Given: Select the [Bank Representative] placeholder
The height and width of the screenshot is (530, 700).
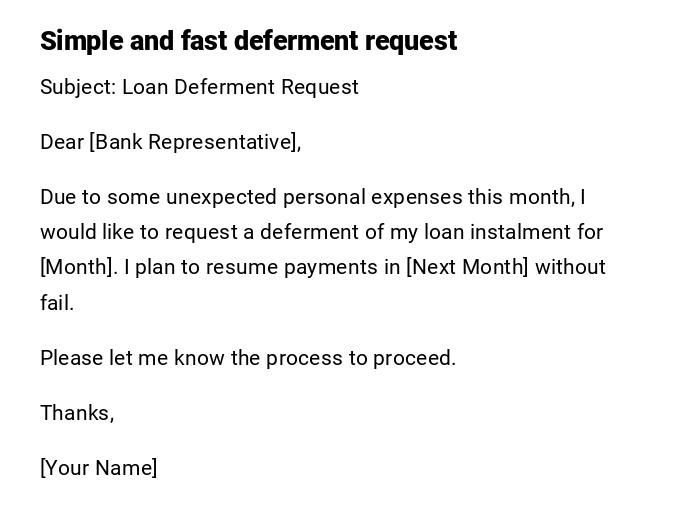Looking at the screenshot, I should [195, 142].
